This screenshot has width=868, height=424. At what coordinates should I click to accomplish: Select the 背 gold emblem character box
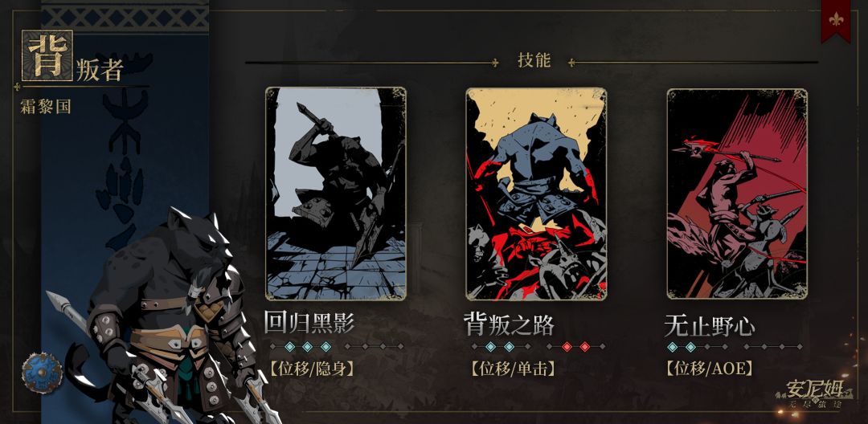47,55
